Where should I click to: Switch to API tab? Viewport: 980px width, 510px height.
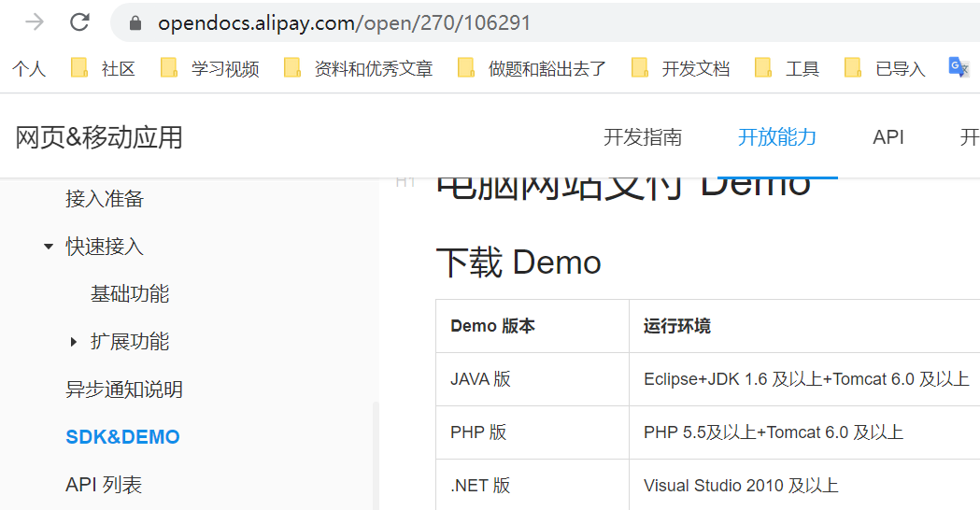coord(888,137)
